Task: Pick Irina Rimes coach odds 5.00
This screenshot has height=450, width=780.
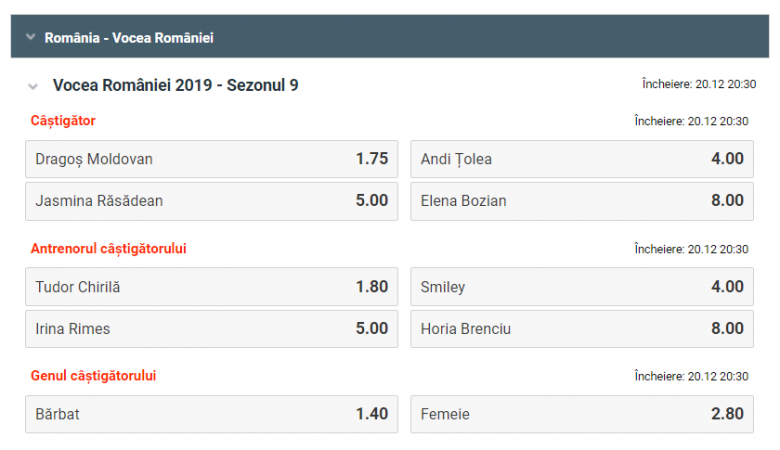Action: click(x=211, y=329)
